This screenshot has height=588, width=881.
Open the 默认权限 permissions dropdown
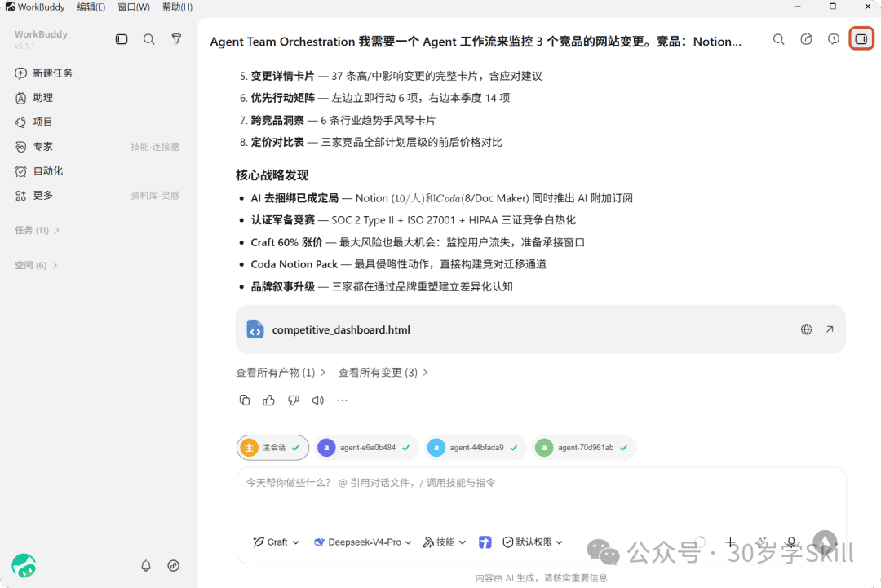point(533,542)
